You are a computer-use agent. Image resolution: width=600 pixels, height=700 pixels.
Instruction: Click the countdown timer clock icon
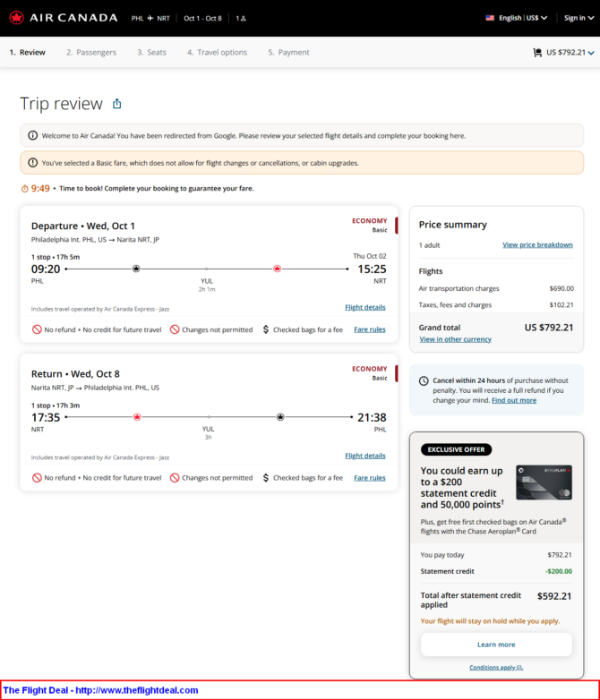24,189
